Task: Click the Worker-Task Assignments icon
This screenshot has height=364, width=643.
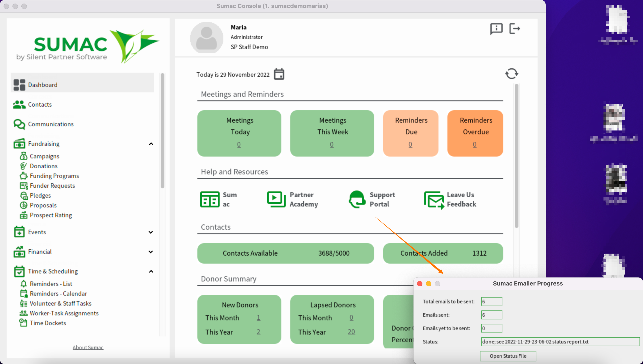Action: [x=23, y=313]
